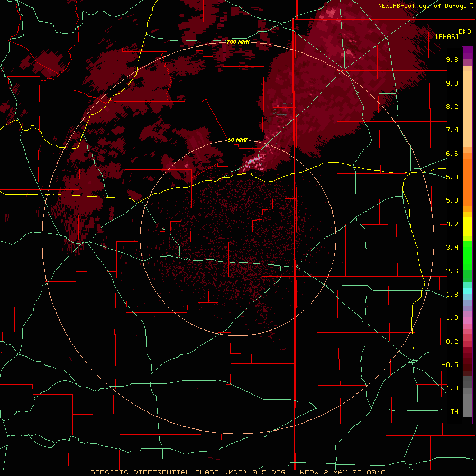Select the 50 NMI range ring label
476x476 pixels.
(237, 140)
